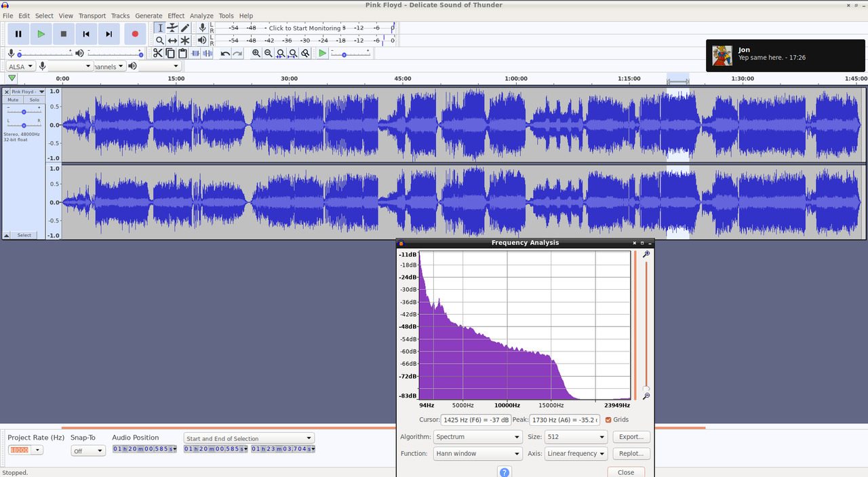Click the track gain slider handle
868x477 pixels.
click(24, 111)
